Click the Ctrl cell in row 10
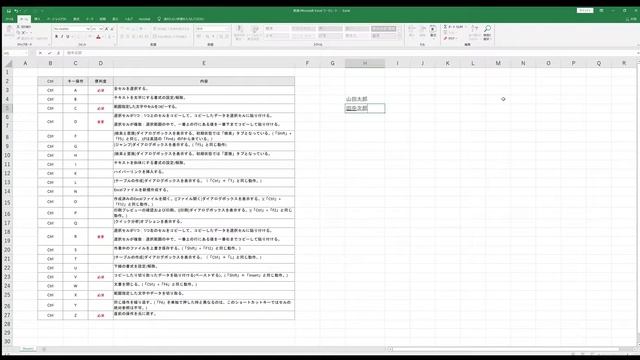 (50, 156)
